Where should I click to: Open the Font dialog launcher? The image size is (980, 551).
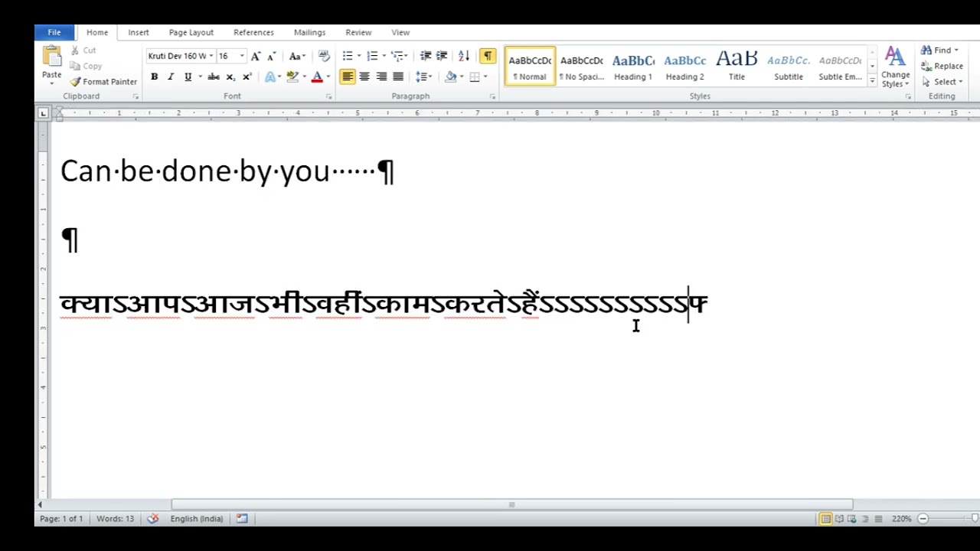[328, 96]
